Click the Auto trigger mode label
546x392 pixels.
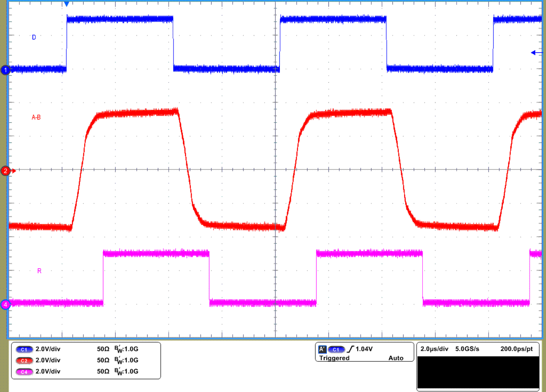click(396, 358)
